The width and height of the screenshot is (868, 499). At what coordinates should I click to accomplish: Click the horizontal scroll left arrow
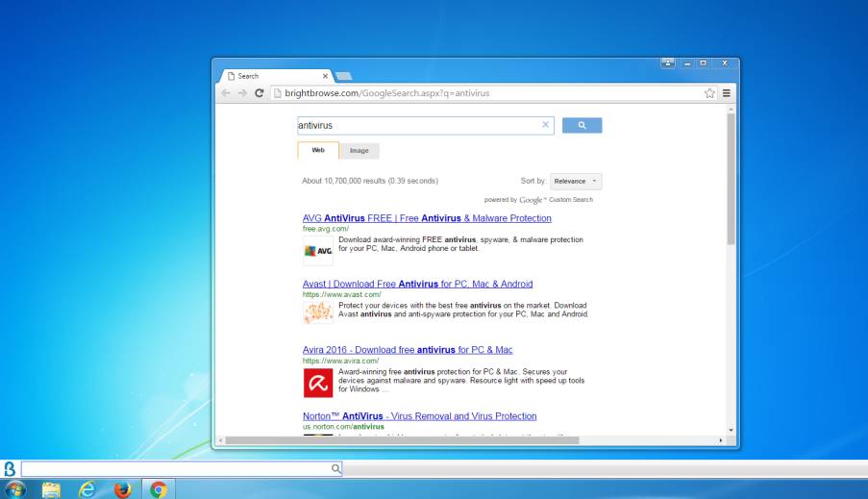coord(221,440)
